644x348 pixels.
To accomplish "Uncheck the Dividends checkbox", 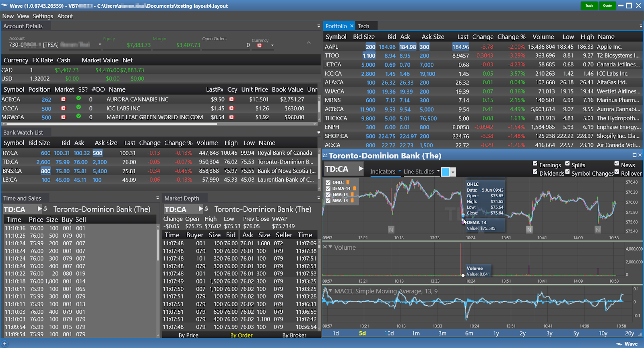I will pos(535,172).
